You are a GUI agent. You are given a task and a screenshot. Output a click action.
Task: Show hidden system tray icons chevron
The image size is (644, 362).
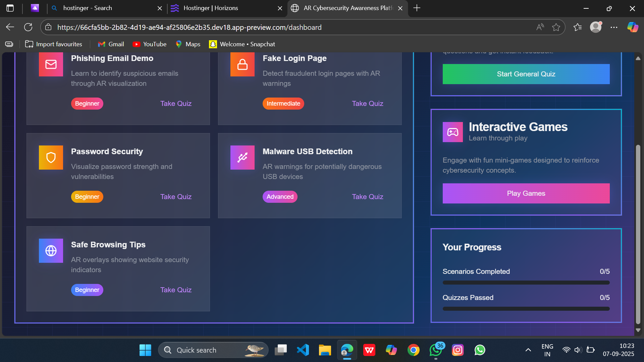pos(528,350)
